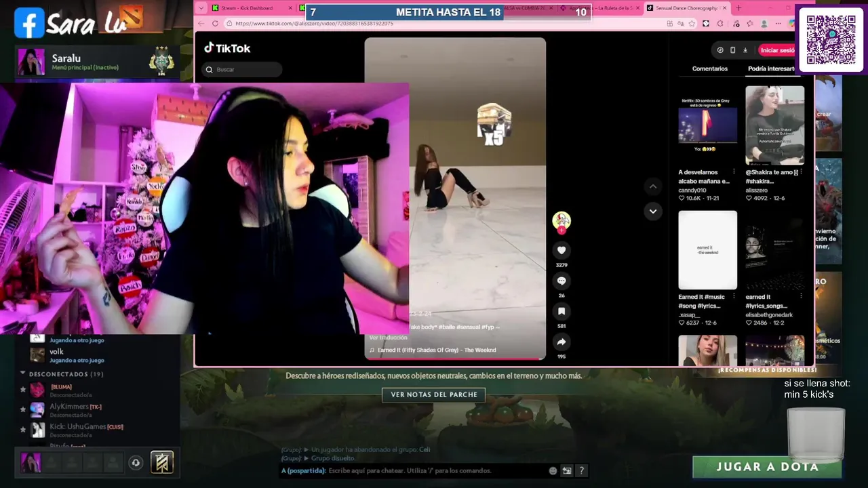Share the video using the arrow icon
Image resolution: width=868 pixels, height=488 pixels.
point(561,342)
